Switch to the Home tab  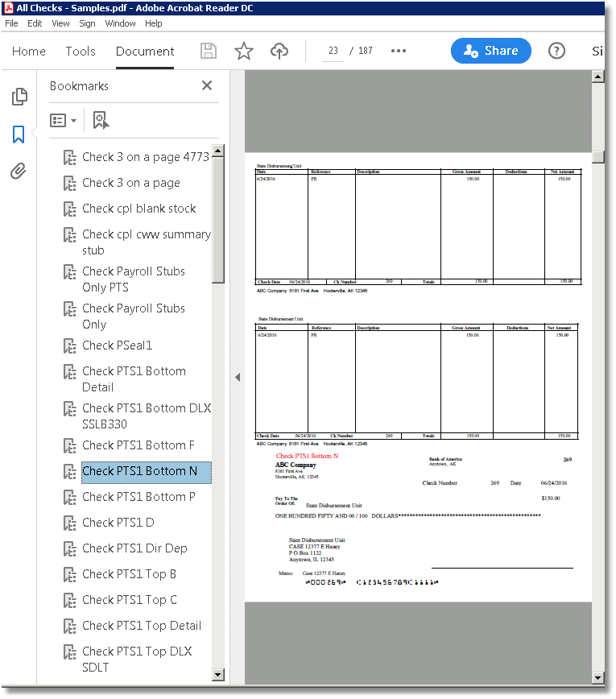pos(29,52)
